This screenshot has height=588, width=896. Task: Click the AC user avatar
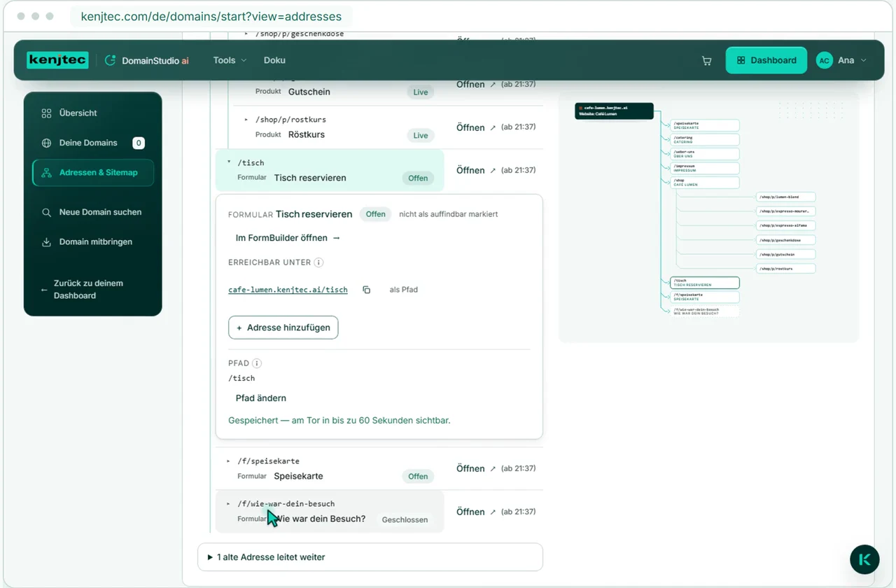824,61
